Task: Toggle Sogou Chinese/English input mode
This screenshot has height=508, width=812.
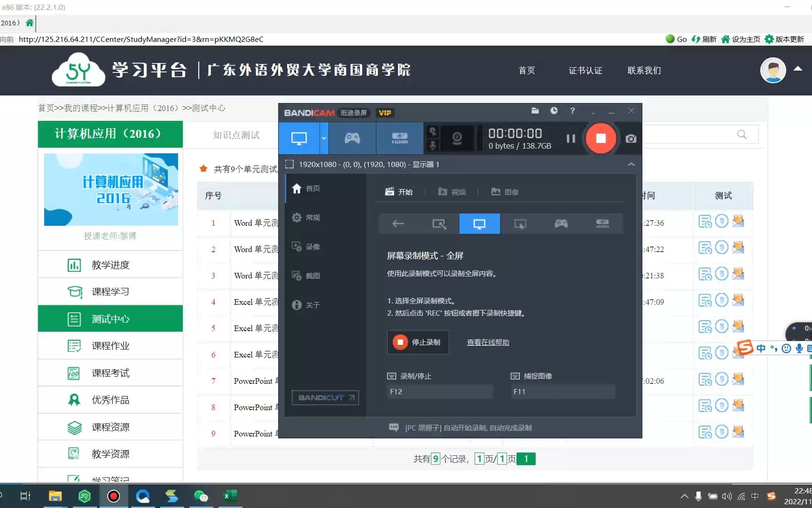Action: coord(761,349)
